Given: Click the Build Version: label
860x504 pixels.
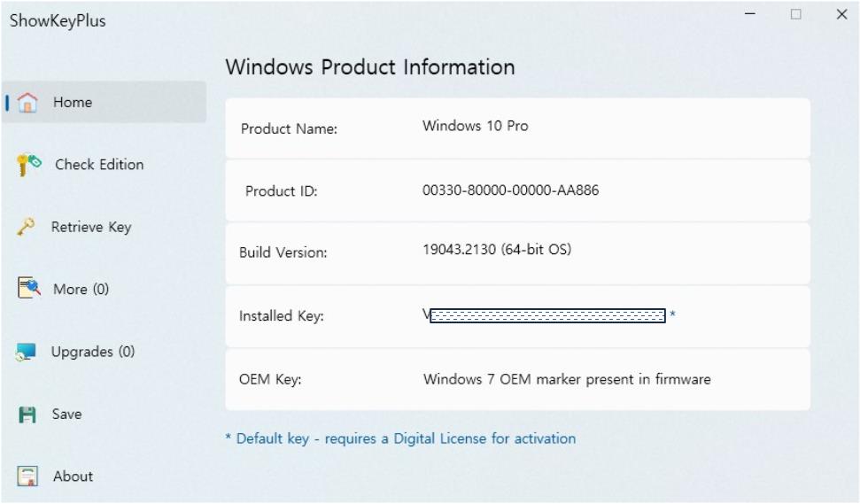Looking at the screenshot, I should (283, 252).
